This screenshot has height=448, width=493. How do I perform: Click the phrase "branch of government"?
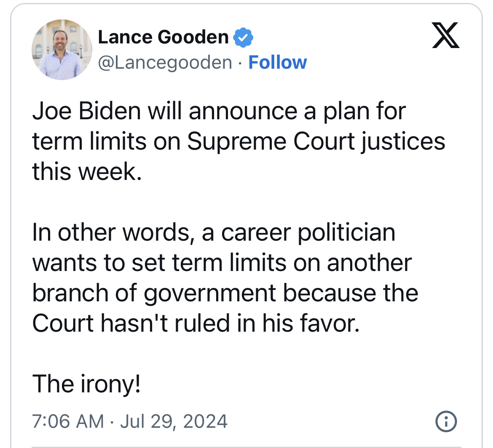pyautogui.click(x=154, y=293)
